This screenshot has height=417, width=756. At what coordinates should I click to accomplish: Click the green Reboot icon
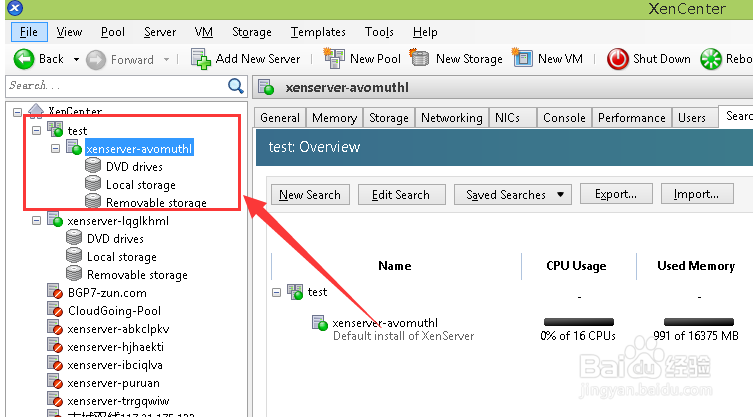coord(711,59)
